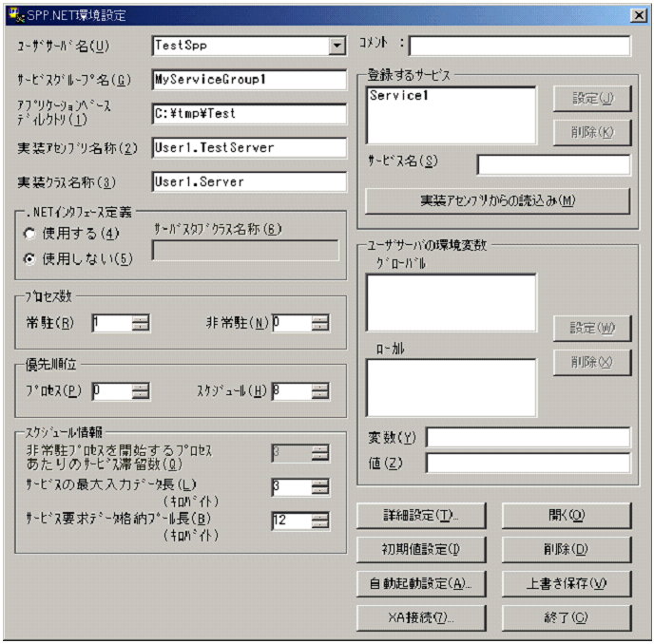Screen dimensions: 654x644
Task: Increase サービスの最大入力データ長(L) spinner
Action: [320, 483]
